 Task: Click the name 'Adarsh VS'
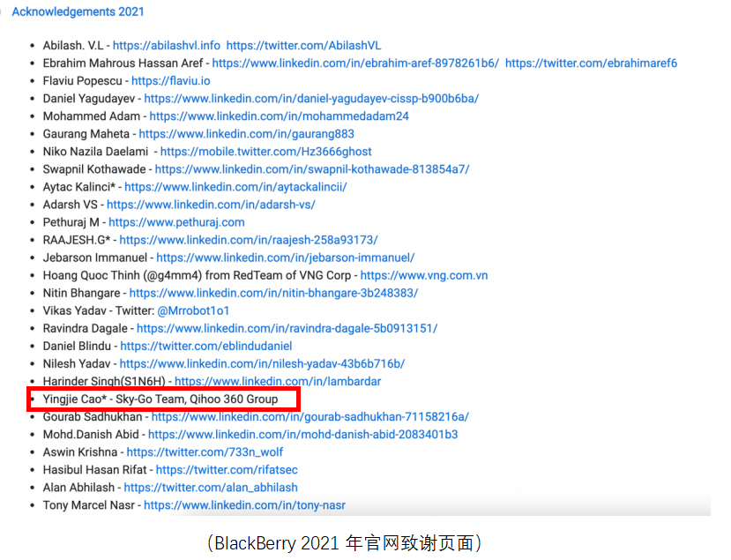tap(71, 205)
